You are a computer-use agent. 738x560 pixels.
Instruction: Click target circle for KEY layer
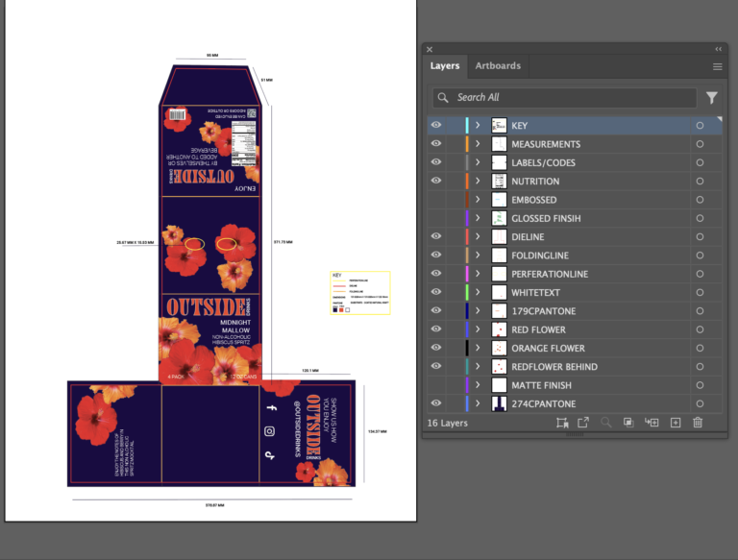[x=700, y=126]
